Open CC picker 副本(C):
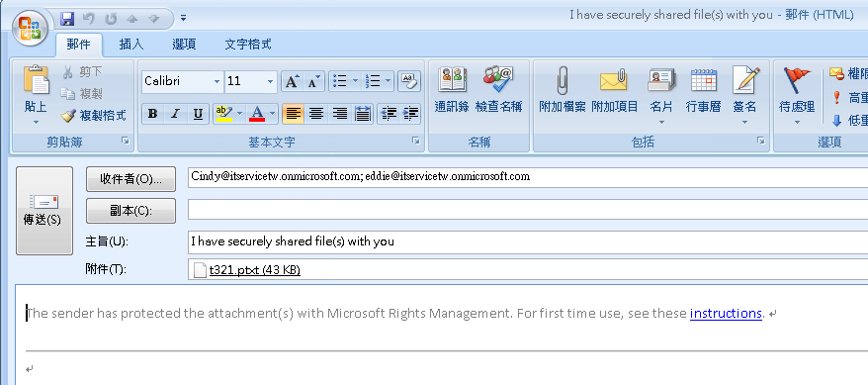The height and width of the screenshot is (385, 868). coord(130,211)
